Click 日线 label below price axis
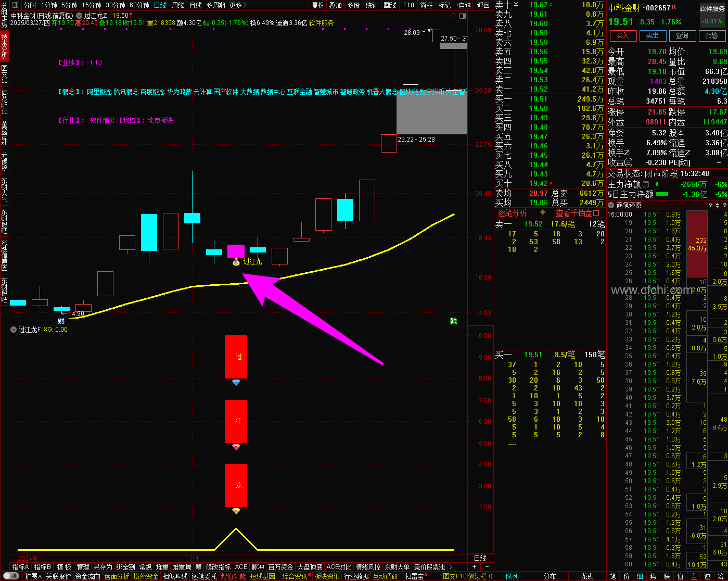 click(x=480, y=558)
